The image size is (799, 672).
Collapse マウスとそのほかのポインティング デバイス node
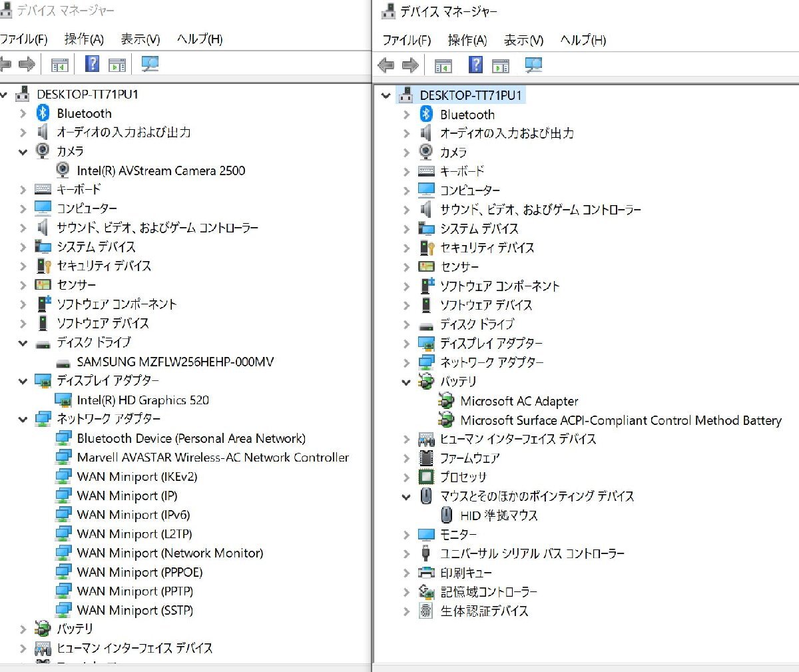(406, 497)
